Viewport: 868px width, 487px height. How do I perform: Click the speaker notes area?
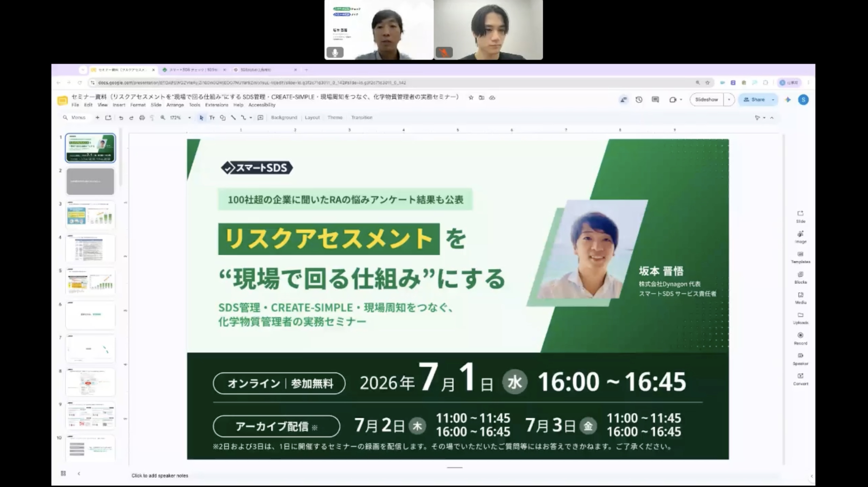(x=455, y=475)
